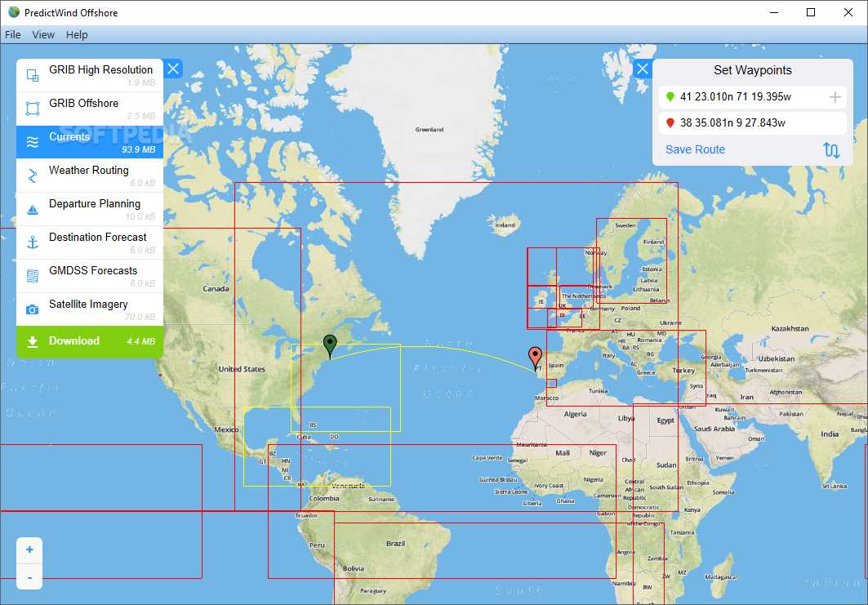Open the Help menu
The height and width of the screenshot is (605, 868).
[x=77, y=35]
